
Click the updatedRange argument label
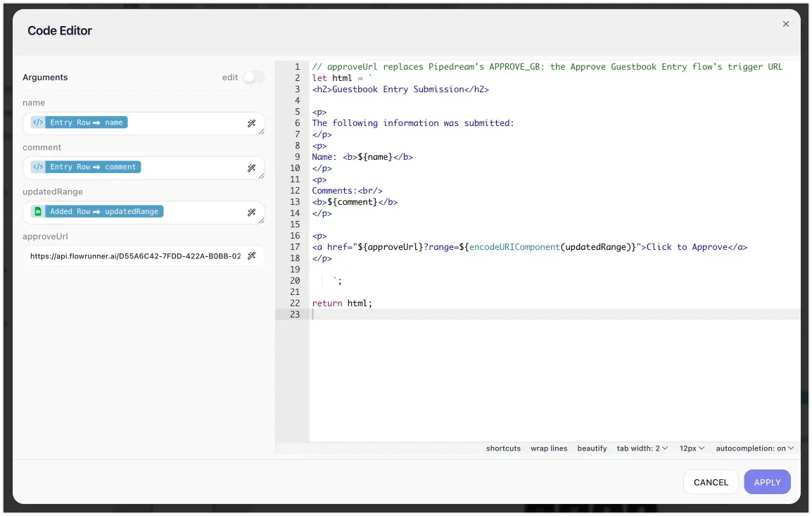point(52,191)
